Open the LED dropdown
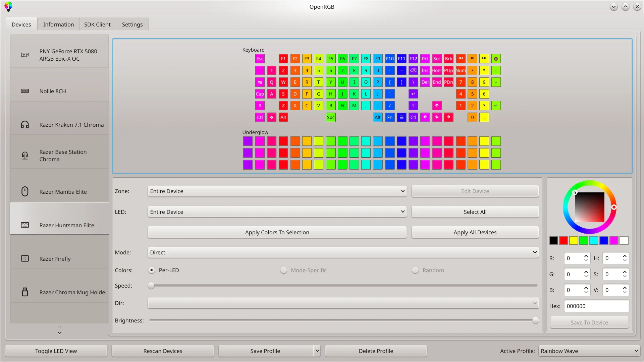The image size is (644, 362). click(277, 212)
